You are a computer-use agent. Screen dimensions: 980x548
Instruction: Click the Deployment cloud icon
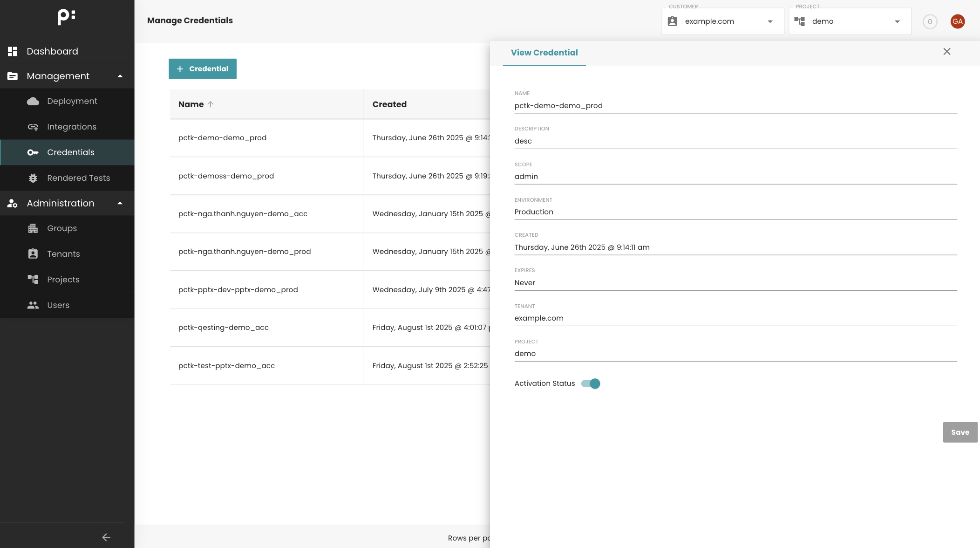click(x=33, y=101)
